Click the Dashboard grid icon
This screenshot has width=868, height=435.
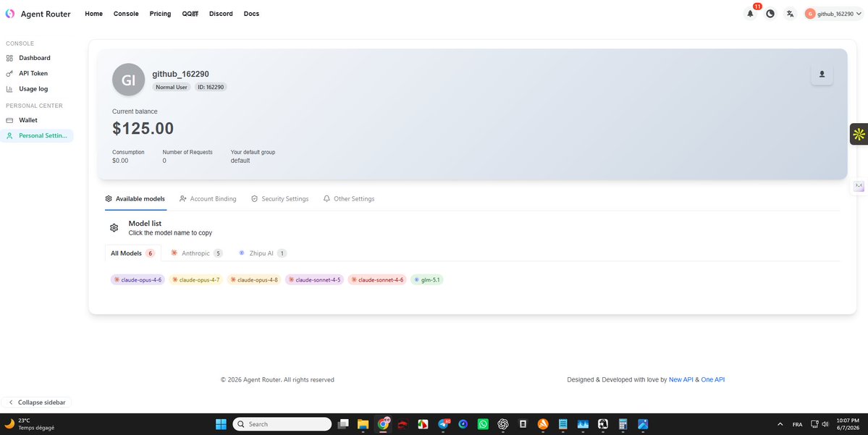coord(9,58)
